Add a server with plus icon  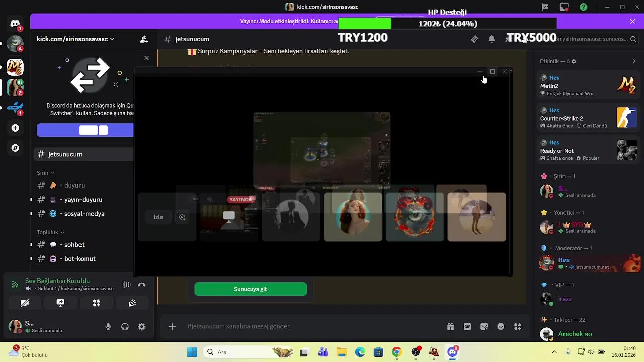15,128
